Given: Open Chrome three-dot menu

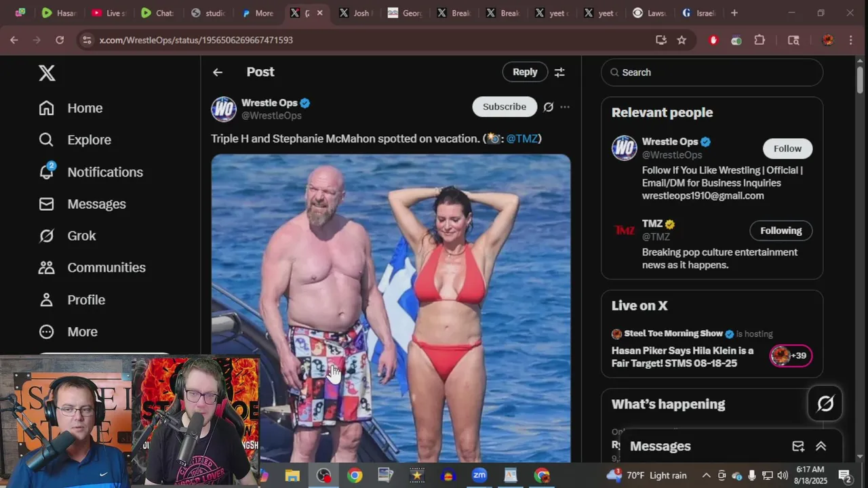Looking at the screenshot, I should (x=851, y=40).
